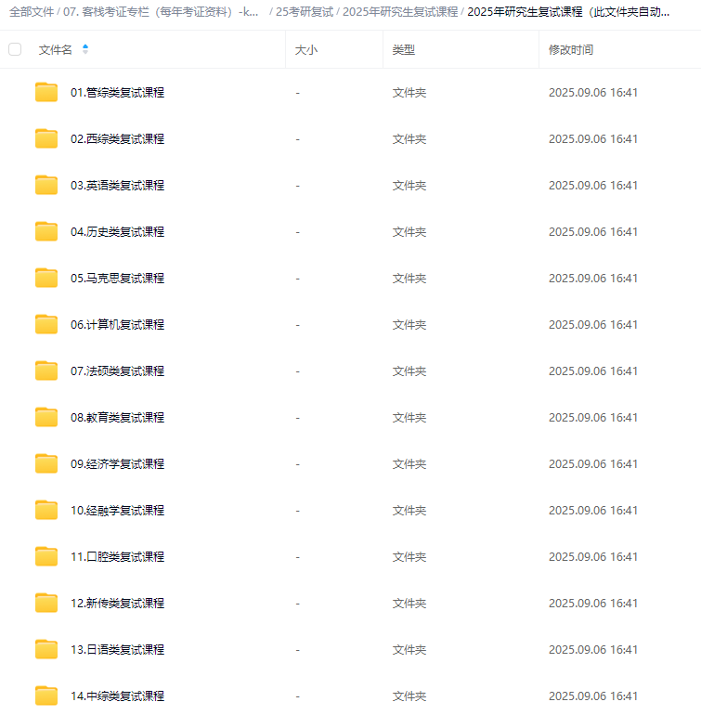Open the 08.教育类复试课程 folder icon
This screenshot has width=701, height=728.
point(46,417)
